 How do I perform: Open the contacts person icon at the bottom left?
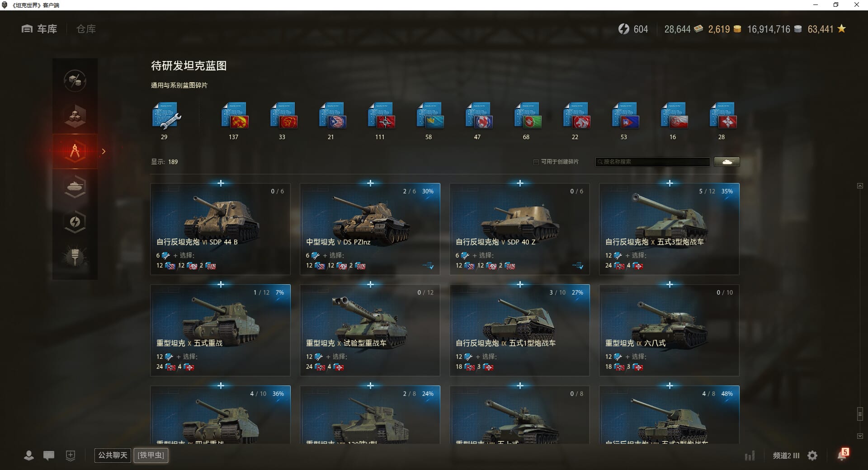[29, 456]
